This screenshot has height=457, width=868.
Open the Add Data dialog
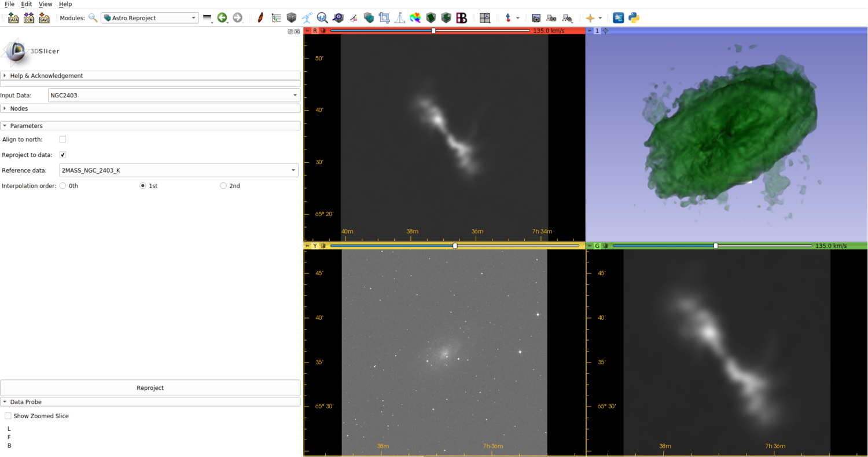pos(13,18)
